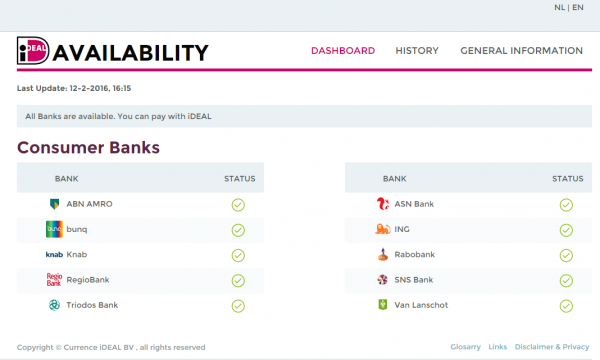
Task: Open the General Information tab
Action: 522,50
